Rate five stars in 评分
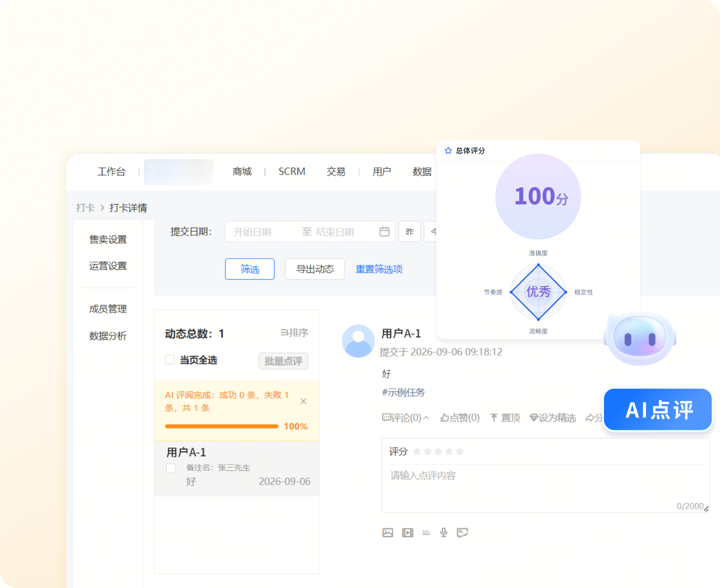The width and height of the screenshot is (720, 588). 459,452
